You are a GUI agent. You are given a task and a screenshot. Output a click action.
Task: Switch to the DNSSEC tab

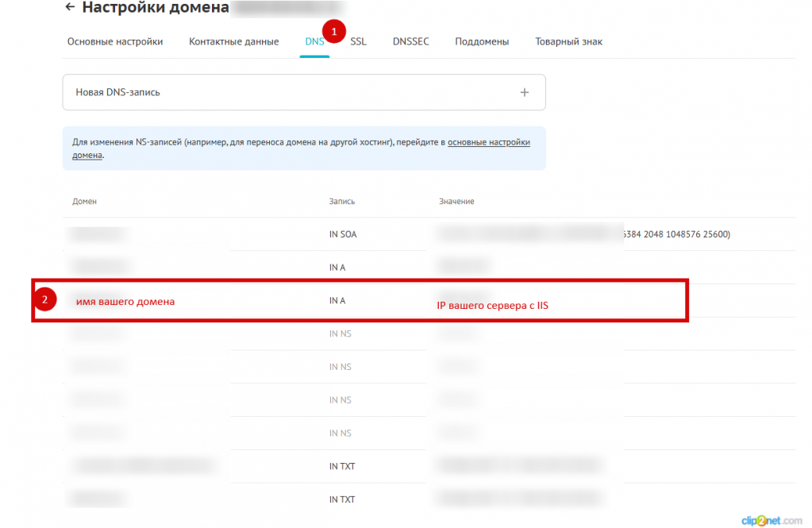410,41
